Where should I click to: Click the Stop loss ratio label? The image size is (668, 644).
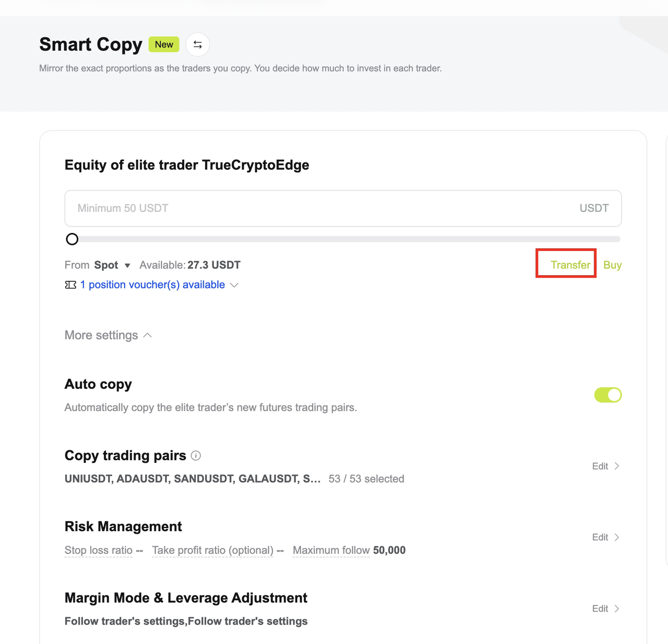coord(99,550)
